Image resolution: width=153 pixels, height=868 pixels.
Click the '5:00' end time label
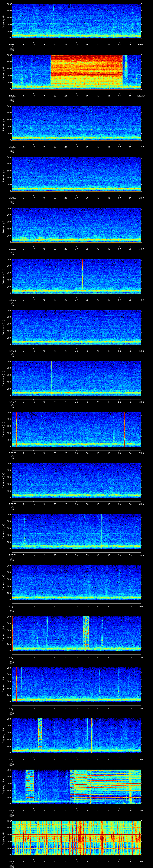pyautogui.click(x=141, y=351)
